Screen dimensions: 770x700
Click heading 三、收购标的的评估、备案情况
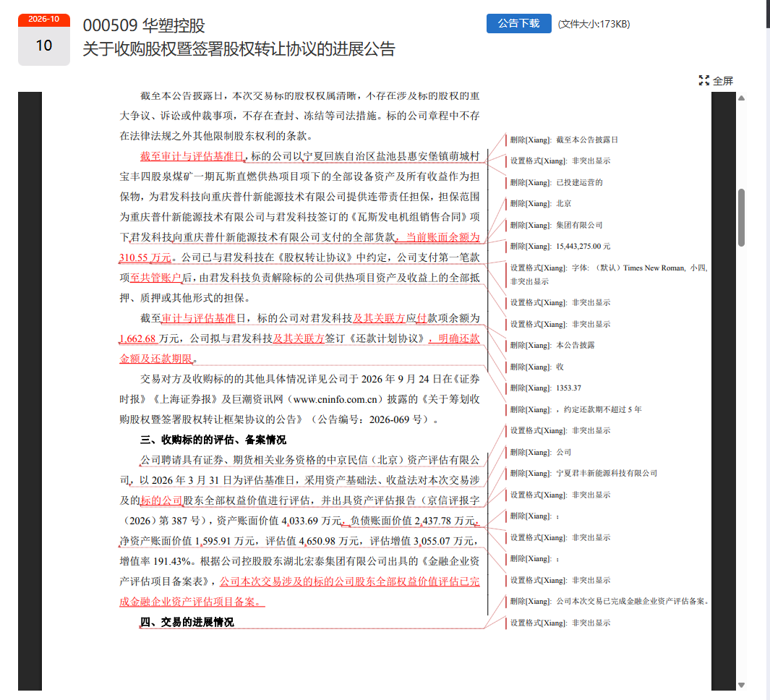pos(213,440)
